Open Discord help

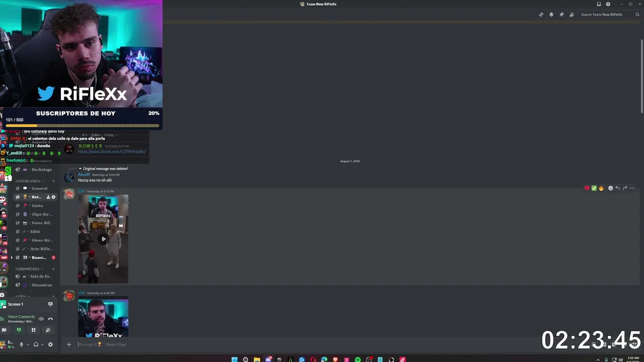click(608, 4)
